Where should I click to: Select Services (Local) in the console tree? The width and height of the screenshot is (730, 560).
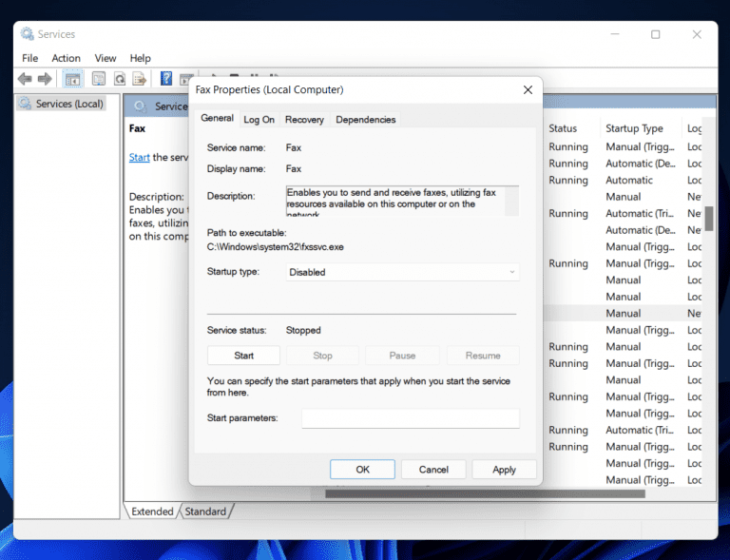pyautogui.click(x=68, y=104)
